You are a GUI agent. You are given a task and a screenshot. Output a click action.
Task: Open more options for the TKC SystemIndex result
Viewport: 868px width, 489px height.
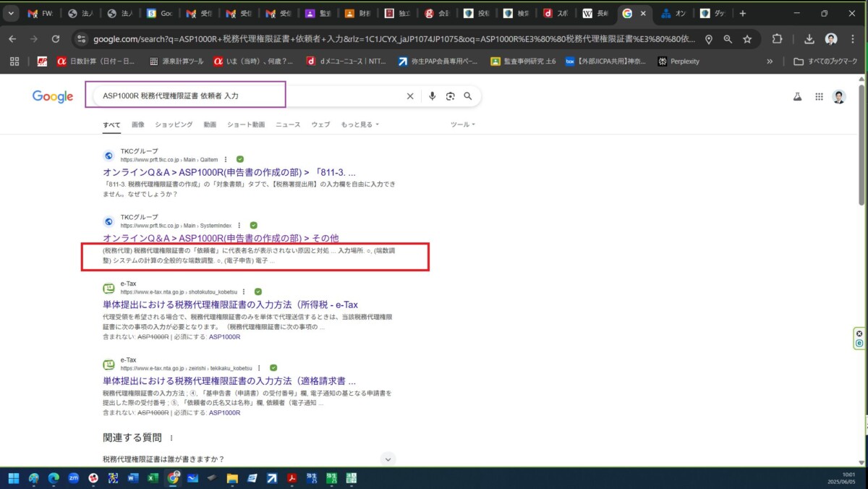239,225
